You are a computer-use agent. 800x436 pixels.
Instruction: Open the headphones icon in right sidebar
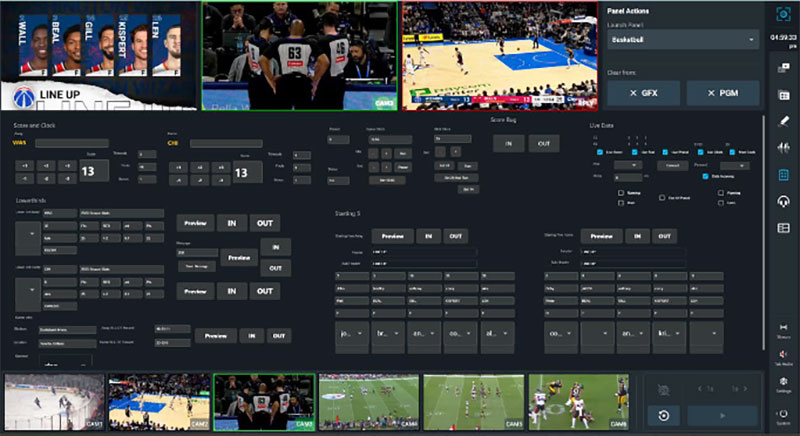pyautogui.click(x=783, y=201)
